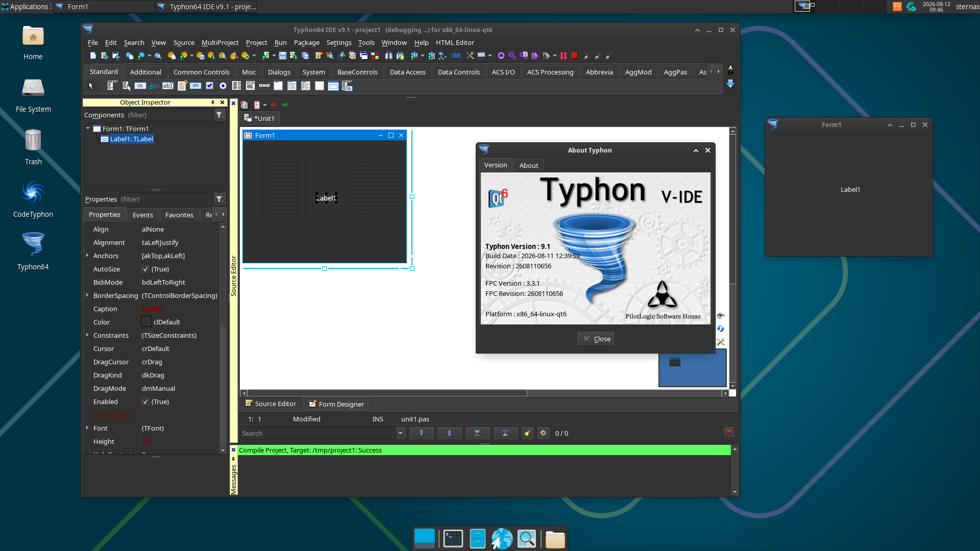980x551 pixels.
Task: Select the TRadioButton component in palette
Action: (x=223, y=86)
